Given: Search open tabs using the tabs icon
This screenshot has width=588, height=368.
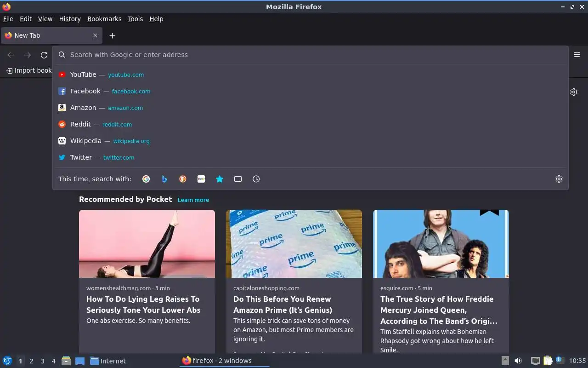Looking at the screenshot, I should 238,179.
